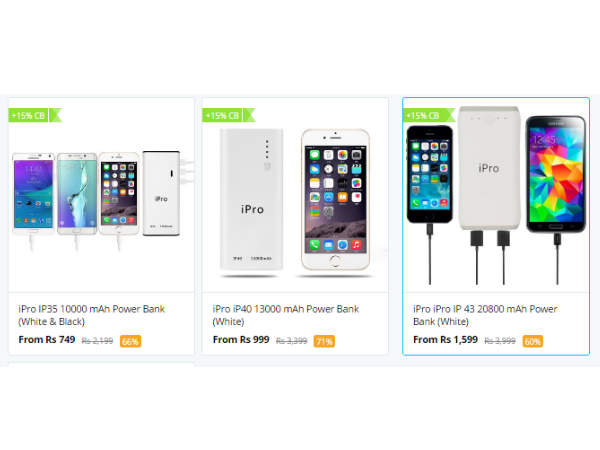The height and width of the screenshot is (450, 600).
Task: Open the iPro IP35 10000 mAh Power Bank title
Action: [x=91, y=315]
